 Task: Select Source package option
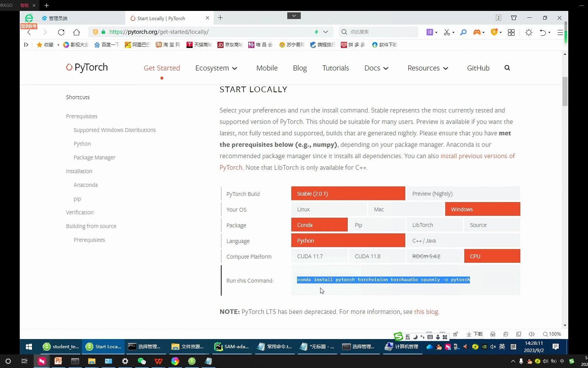(x=492, y=225)
